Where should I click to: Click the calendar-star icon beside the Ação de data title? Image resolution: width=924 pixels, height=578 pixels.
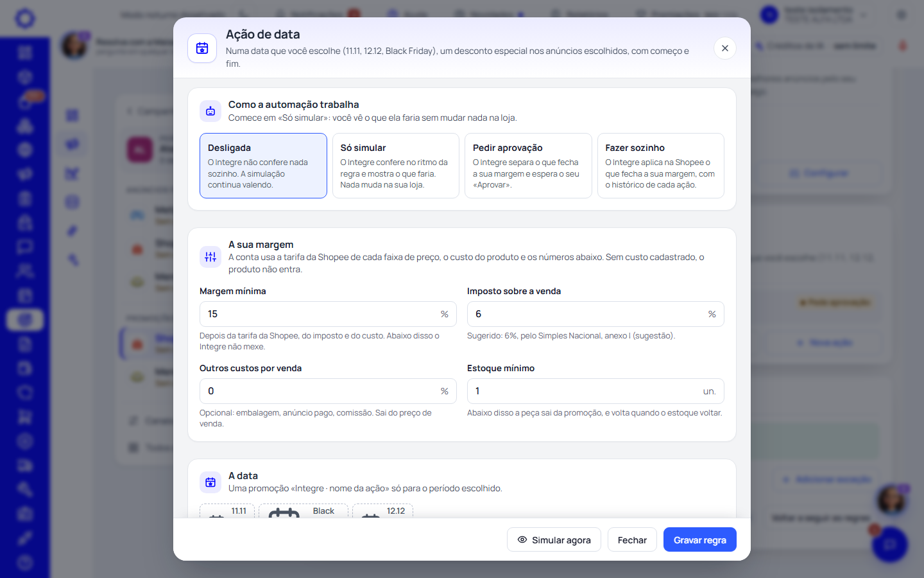[x=202, y=48]
